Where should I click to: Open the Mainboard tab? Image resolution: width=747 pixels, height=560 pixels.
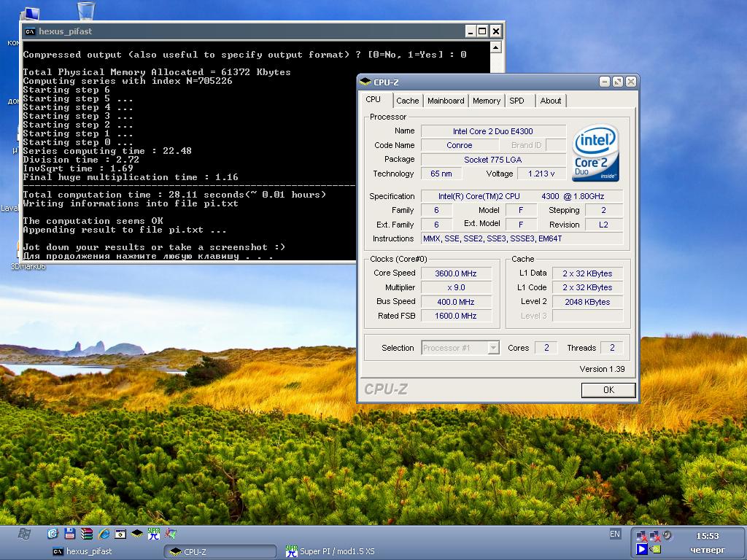tap(446, 101)
